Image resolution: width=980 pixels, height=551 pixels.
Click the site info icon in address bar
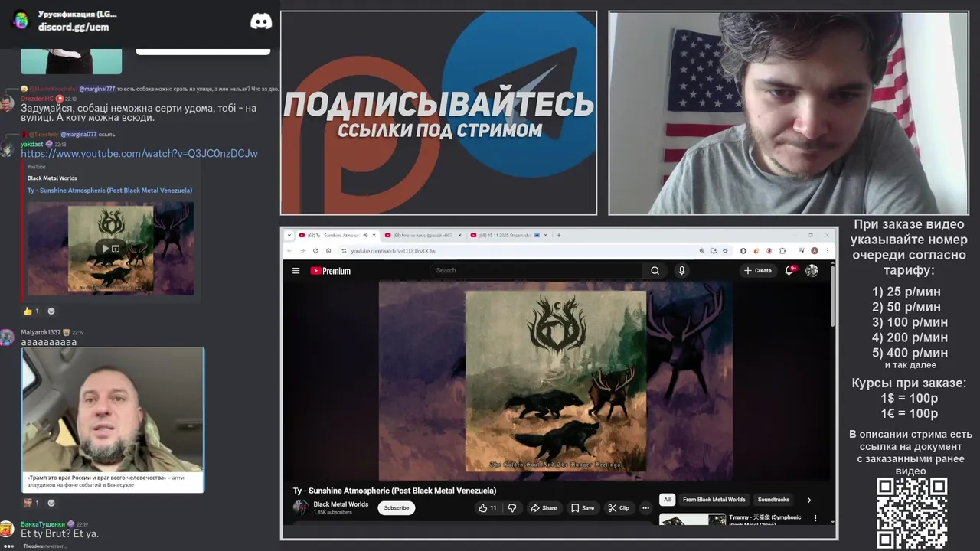(x=344, y=251)
